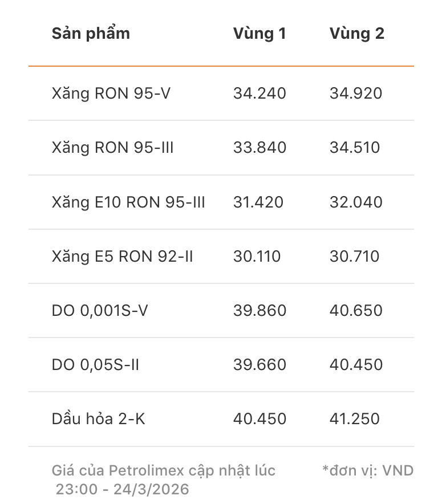The image size is (438, 504).
Task: Select Vùng 2 price 34.920
Action: 356,93
